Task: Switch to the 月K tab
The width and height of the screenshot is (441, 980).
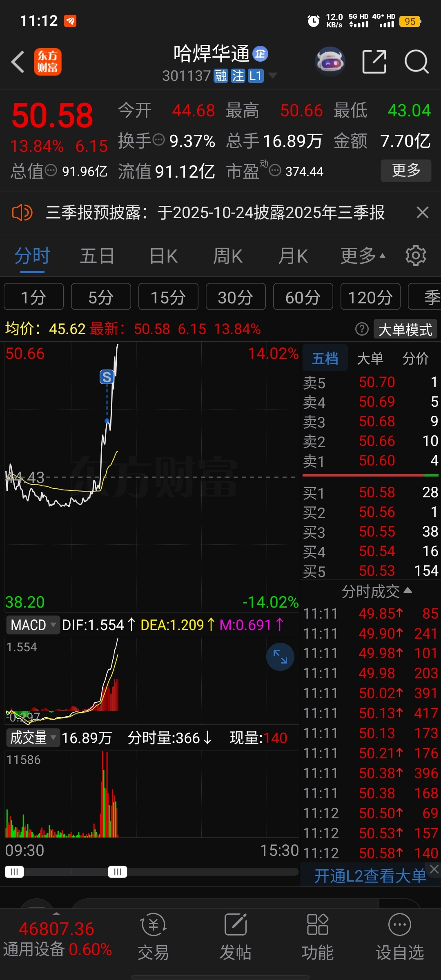Action: tap(293, 256)
